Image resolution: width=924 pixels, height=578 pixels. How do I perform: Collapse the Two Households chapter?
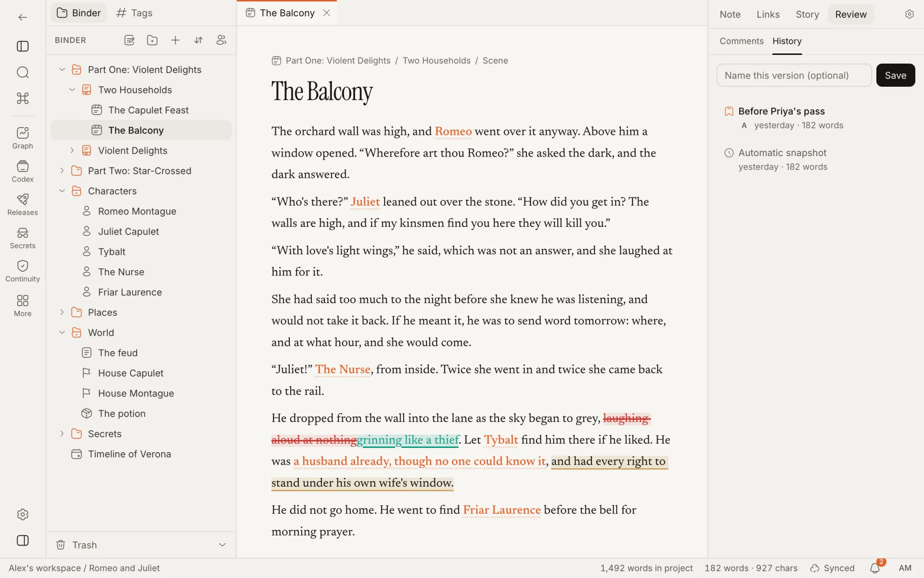tap(72, 90)
